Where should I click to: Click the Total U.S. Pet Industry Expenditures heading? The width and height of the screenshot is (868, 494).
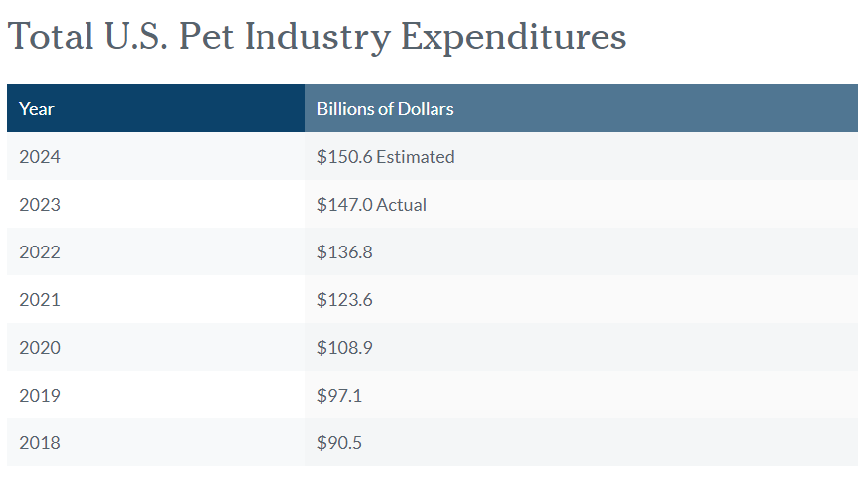pos(317,37)
